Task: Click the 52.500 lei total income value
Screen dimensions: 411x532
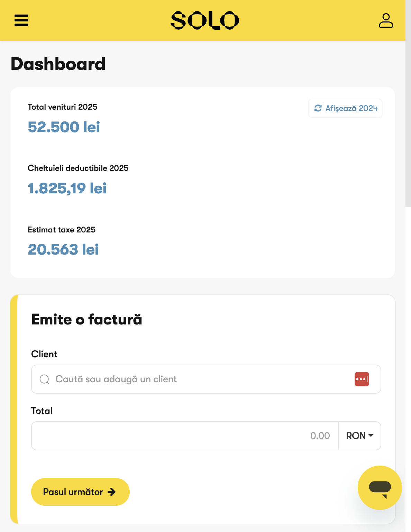Action: [x=64, y=127]
